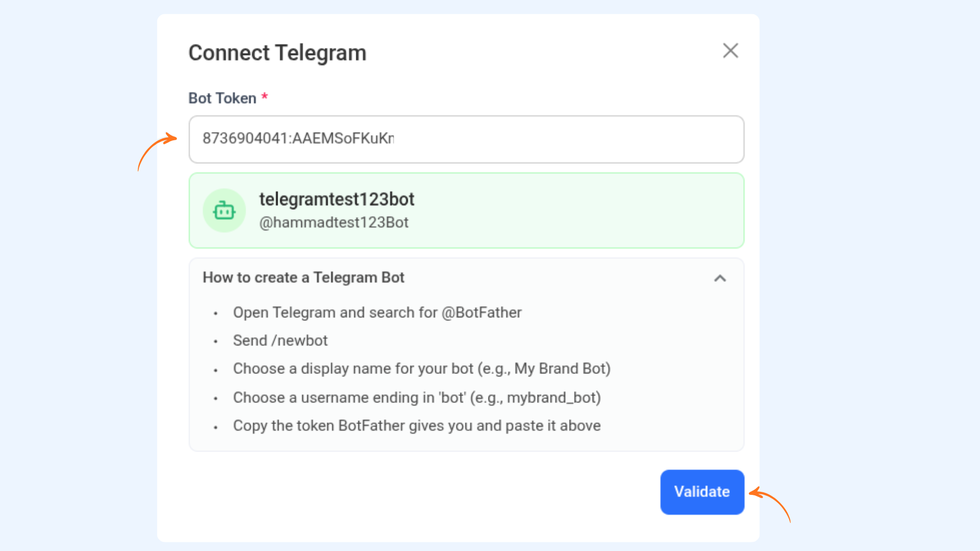Click the orange arrow pointing at Validate

[770, 505]
